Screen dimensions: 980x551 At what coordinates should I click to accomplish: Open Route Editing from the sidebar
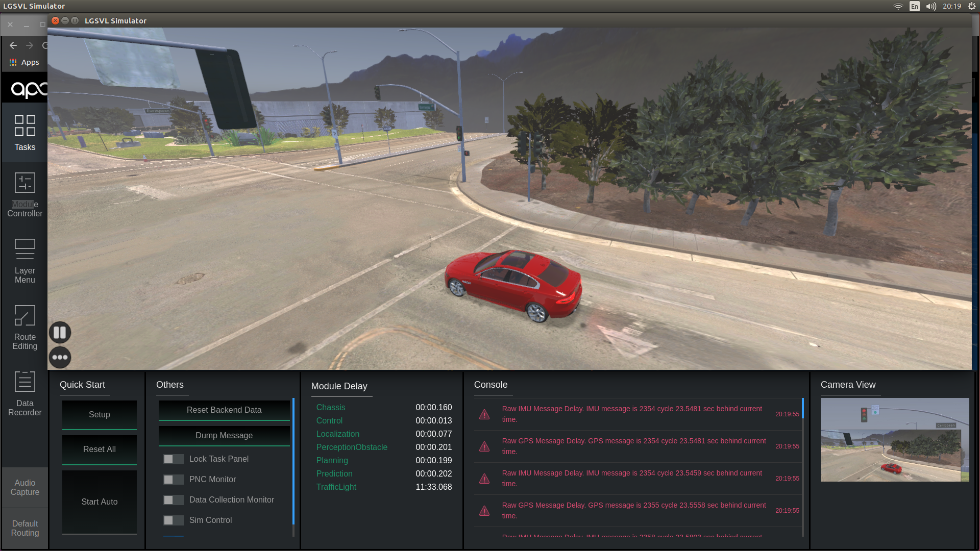[x=24, y=327]
